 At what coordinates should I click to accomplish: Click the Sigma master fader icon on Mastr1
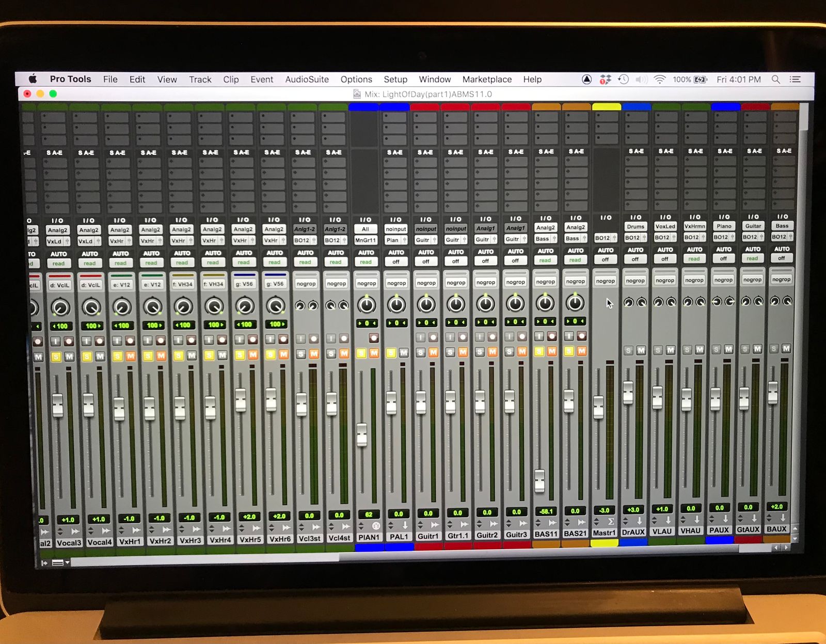611,522
